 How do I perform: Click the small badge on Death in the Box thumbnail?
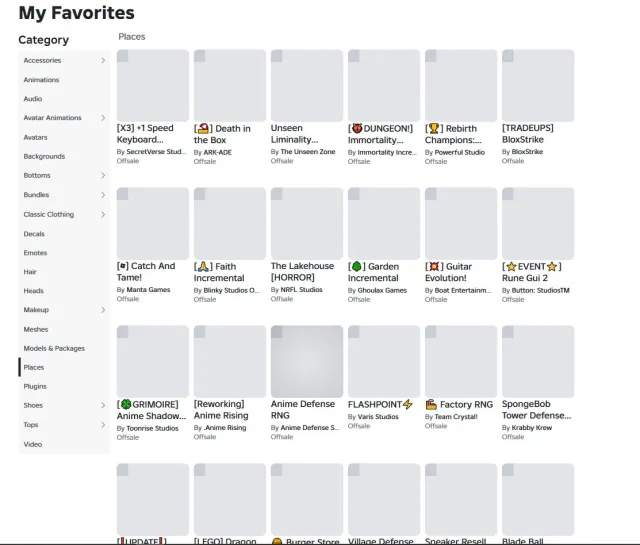[200, 56]
